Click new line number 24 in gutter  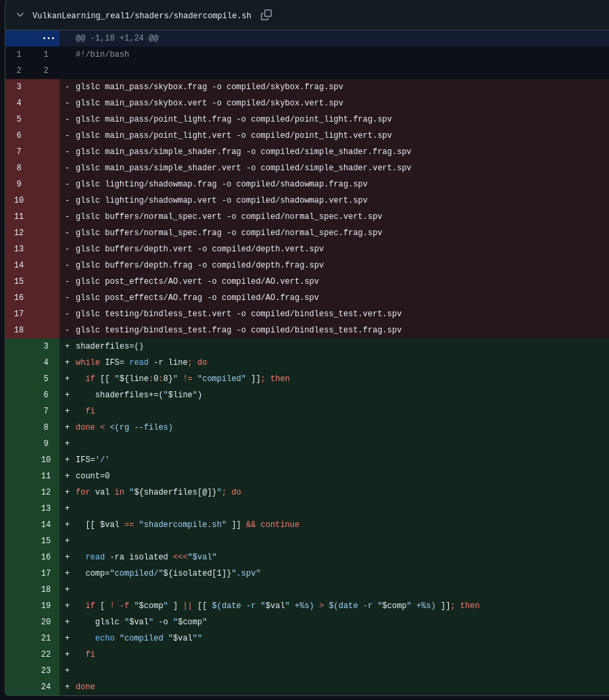point(45,686)
